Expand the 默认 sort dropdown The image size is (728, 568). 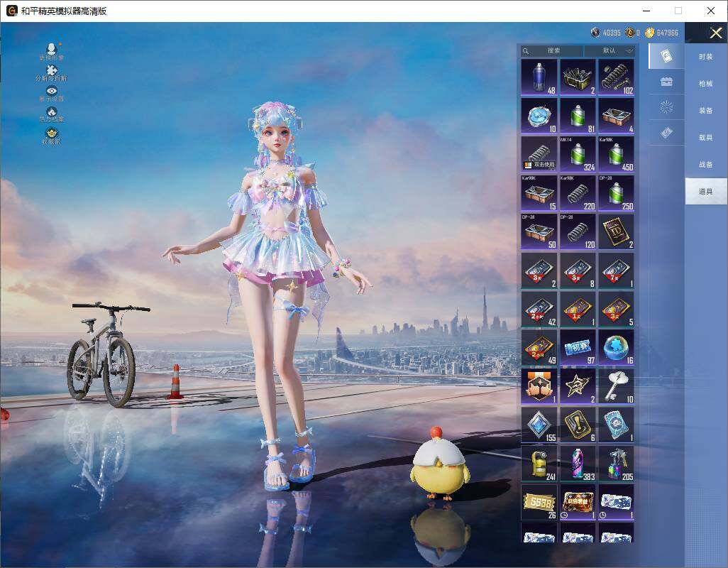coord(610,50)
